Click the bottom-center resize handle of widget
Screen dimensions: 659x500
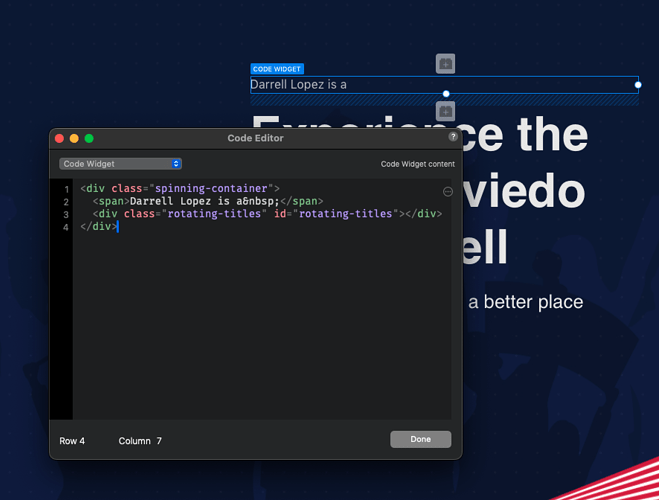[x=445, y=94]
